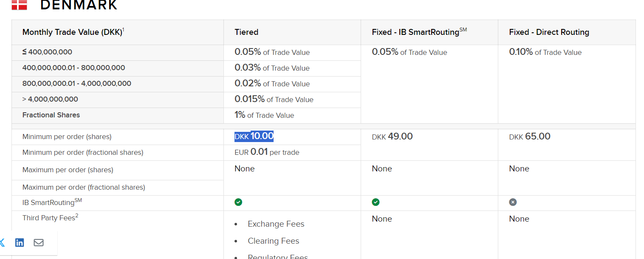Click the DKK 65.00 minimum value
Screen dimensions: 644x259
(x=529, y=137)
